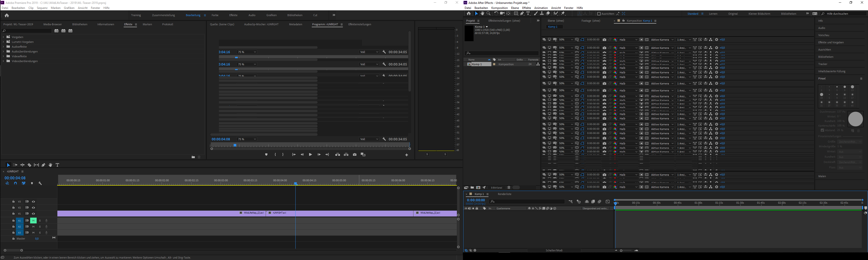868x260 pixels.
Task: Click Lernen in the After Effects workspace bar
Action: 713,14
